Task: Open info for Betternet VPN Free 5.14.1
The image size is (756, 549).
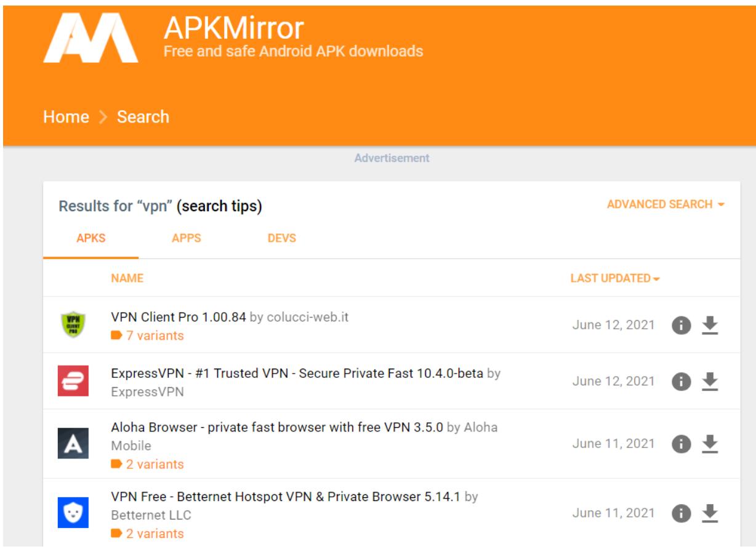Action: click(x=680, y=512)
